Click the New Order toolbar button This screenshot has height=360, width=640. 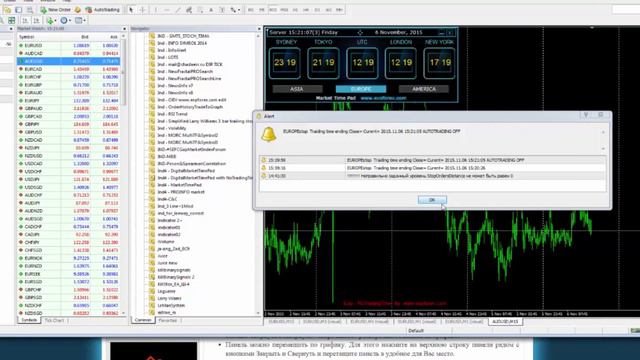point(56,9)
